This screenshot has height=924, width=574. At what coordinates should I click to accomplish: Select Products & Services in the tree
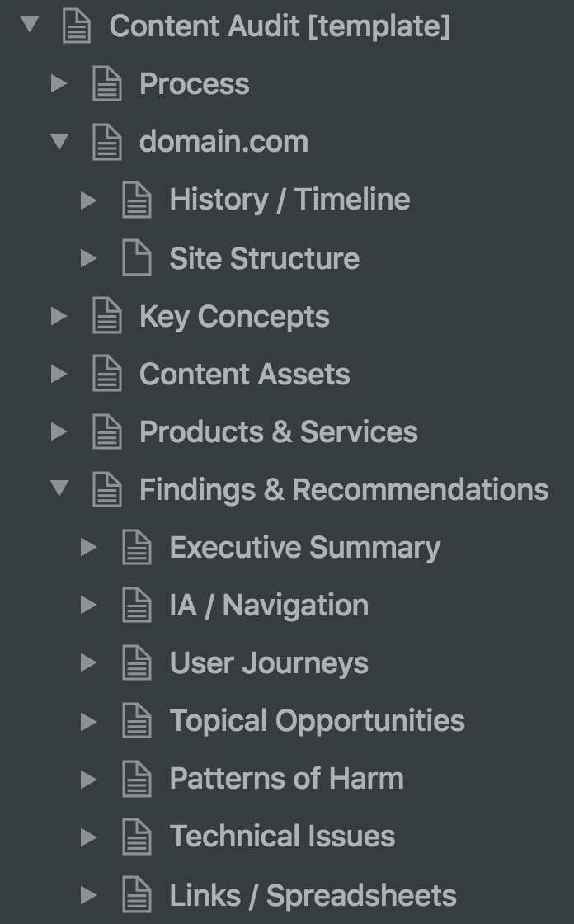279,431
